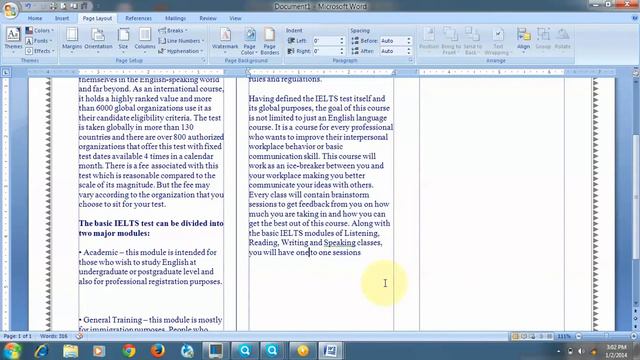Click the Zoom Out minus button
The height and width of the screenshot is (360, 640).
click(x=578, y=336)
